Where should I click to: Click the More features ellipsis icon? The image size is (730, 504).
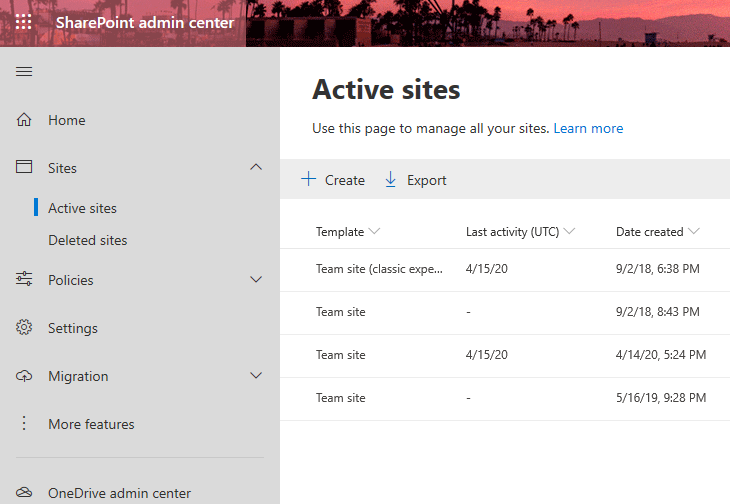[x=24, y=423]
